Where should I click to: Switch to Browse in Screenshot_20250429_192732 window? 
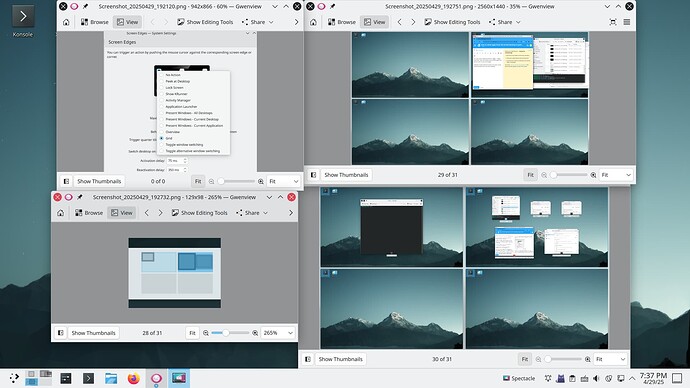89,213
